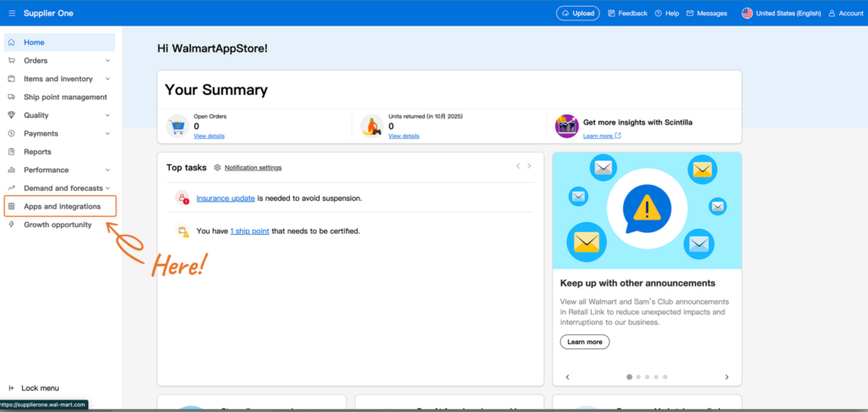Image resolution: width=868 pixels, height=412 pixels.
Task: Click the Payments dollar icon
Action: [x=12, y=133]
